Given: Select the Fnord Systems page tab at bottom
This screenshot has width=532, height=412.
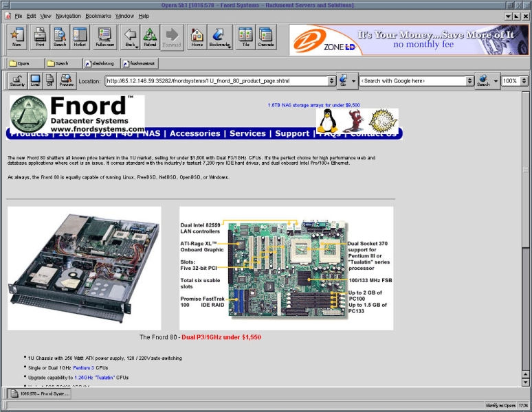Looking at the screenshot, I should click(39, 393).
